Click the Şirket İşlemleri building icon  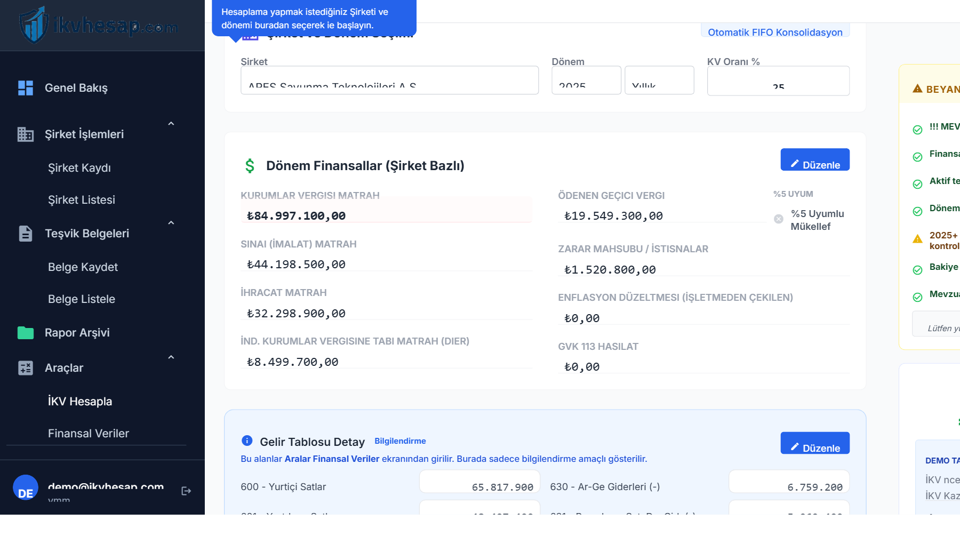pyautogui.click(x=26, y=134)
